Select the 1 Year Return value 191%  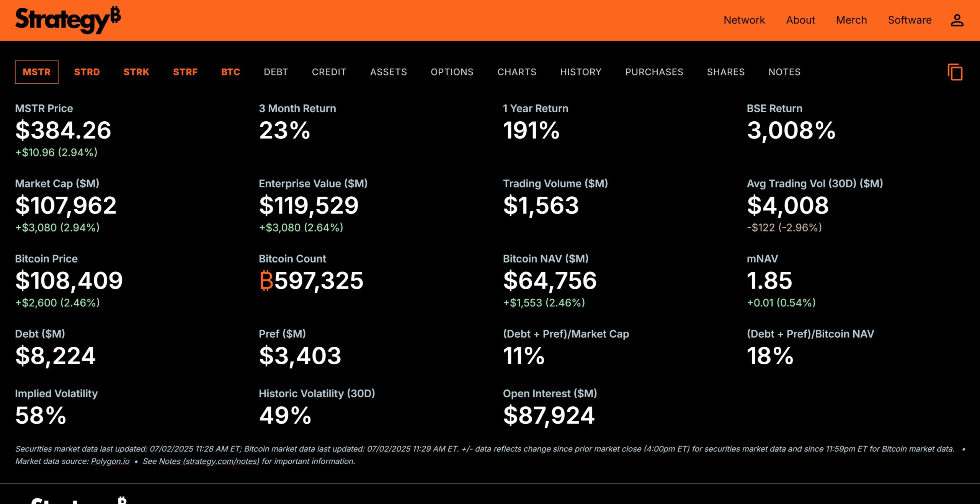531,130
